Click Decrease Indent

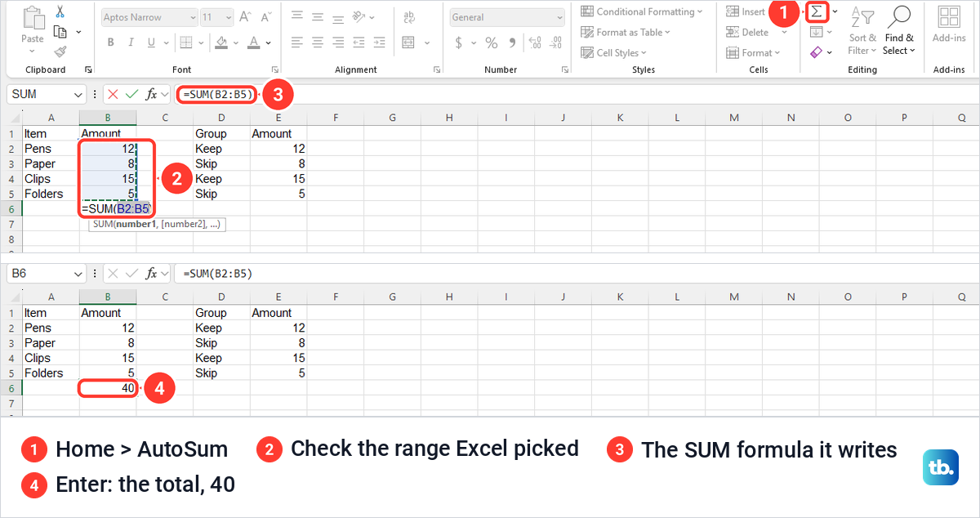tap(359, 42)
